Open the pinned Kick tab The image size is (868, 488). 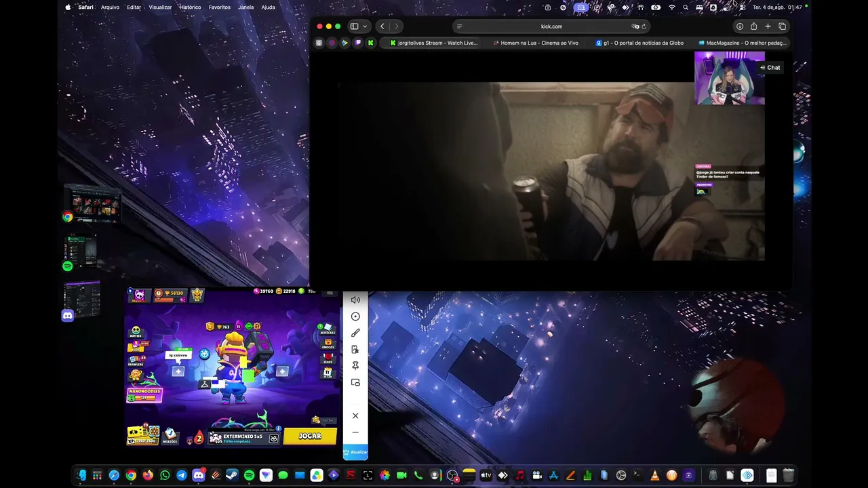370,43
